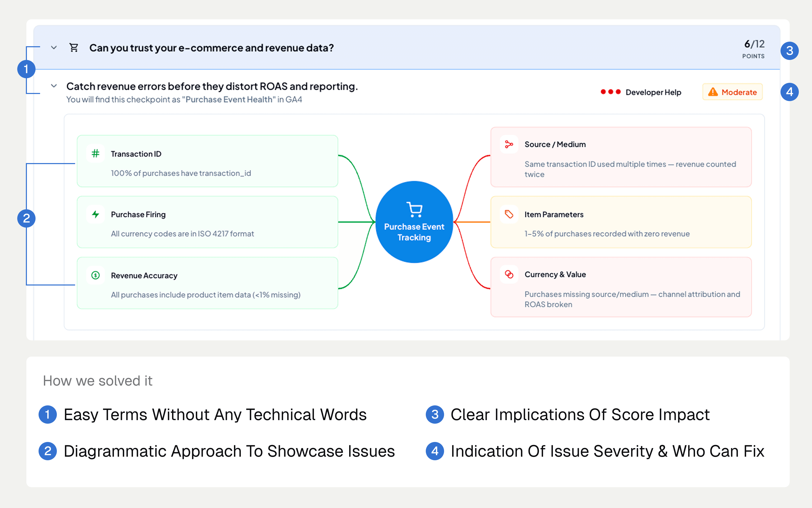The width and height of the screenshot is (812, 508).
Task: Click the dollar circle icon on Revenue Accuracy
Action: click(x=96, y=275)
